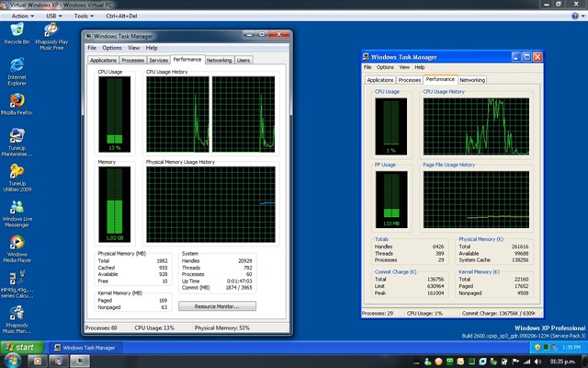Select the TuneUp Mantenimiento desktop shortcut
The image size is (588, 368).
[17, 142]
